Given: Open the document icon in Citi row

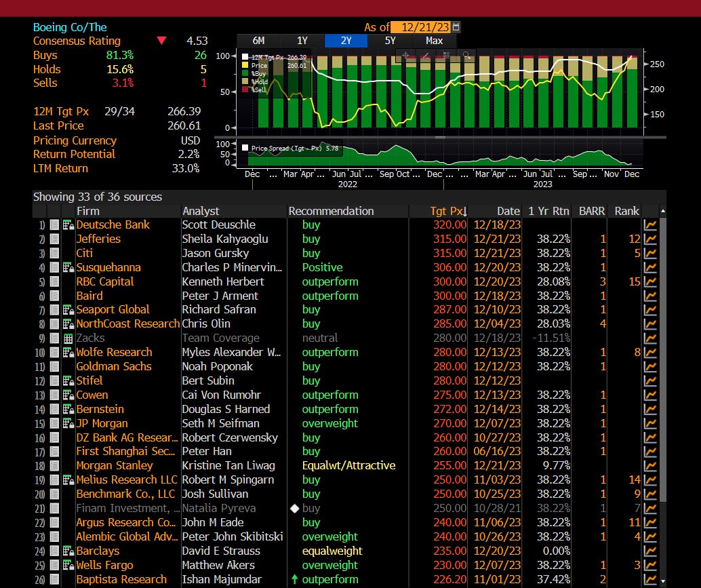Looking at the screenshot, I should pyautogui.click(x=54, y=253).
